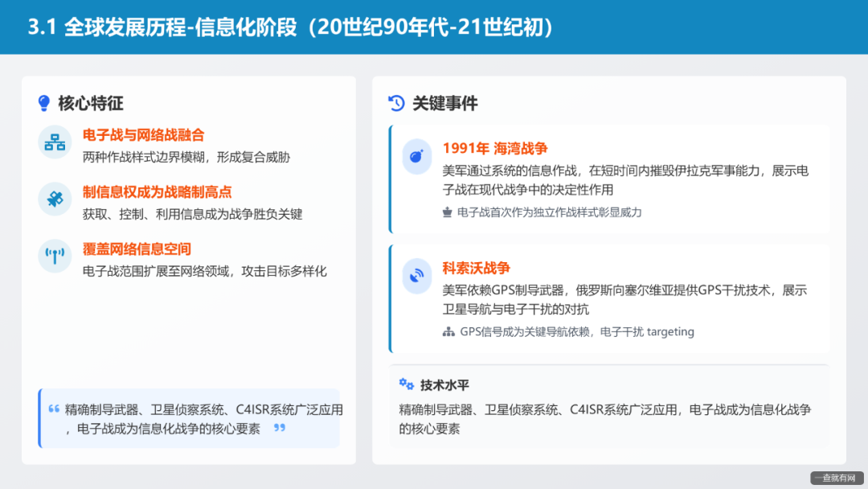
Task: Click the gears icon next to 技术水平
Action: pyautogui.click(x=406, y=384)
